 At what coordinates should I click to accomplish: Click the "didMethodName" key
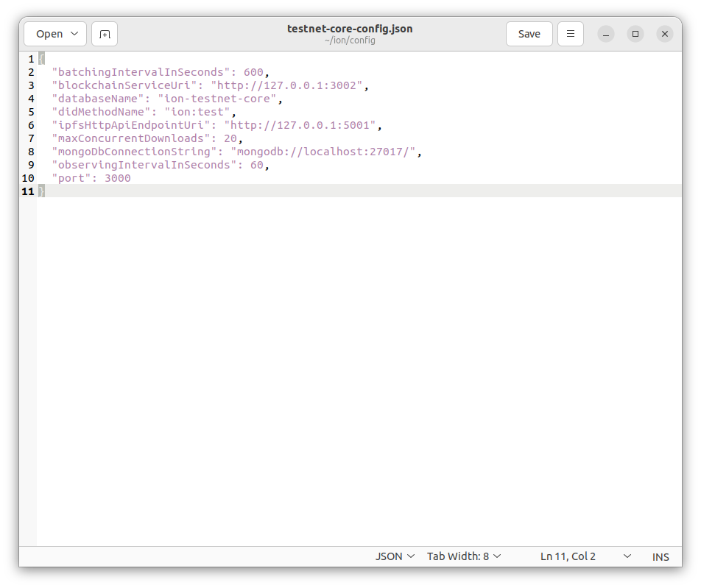(101, 112)
